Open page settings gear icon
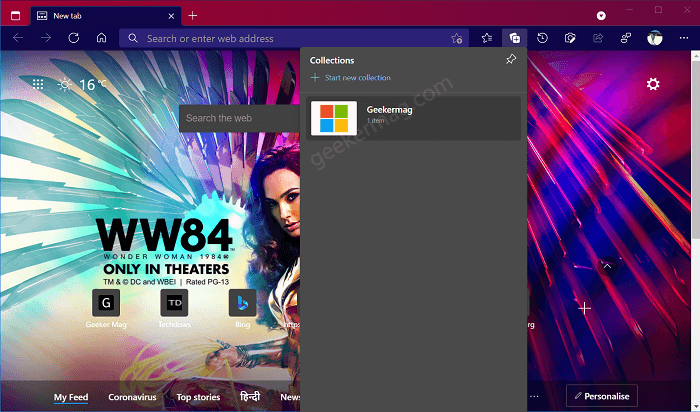700x412 pixels. pos(653,84)
